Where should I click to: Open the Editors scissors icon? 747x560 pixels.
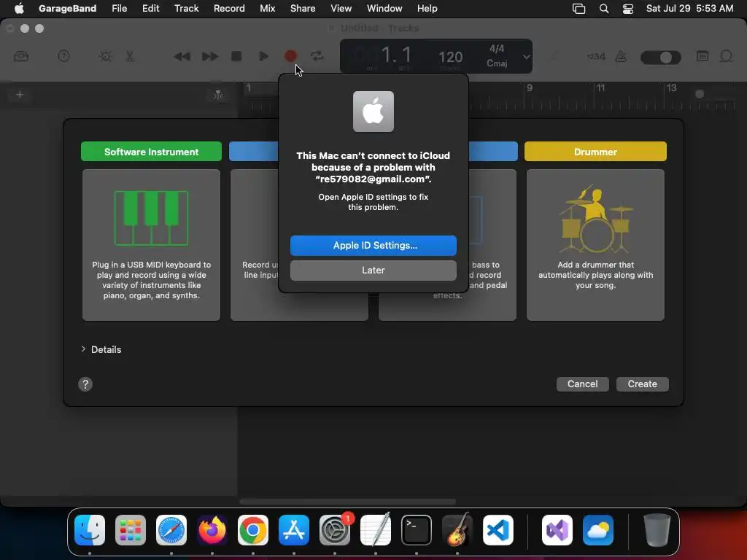(130, 56)
